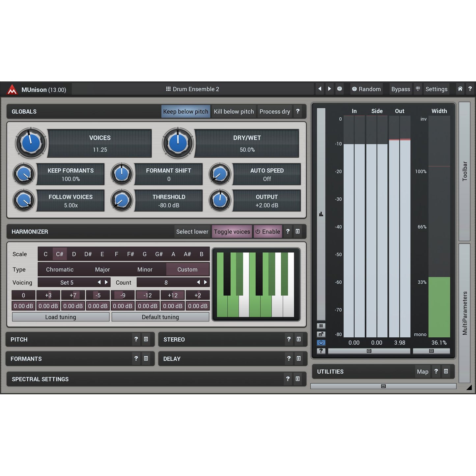Select the Major scale type
Screen dimensions: 476x476
click(102, 269)
